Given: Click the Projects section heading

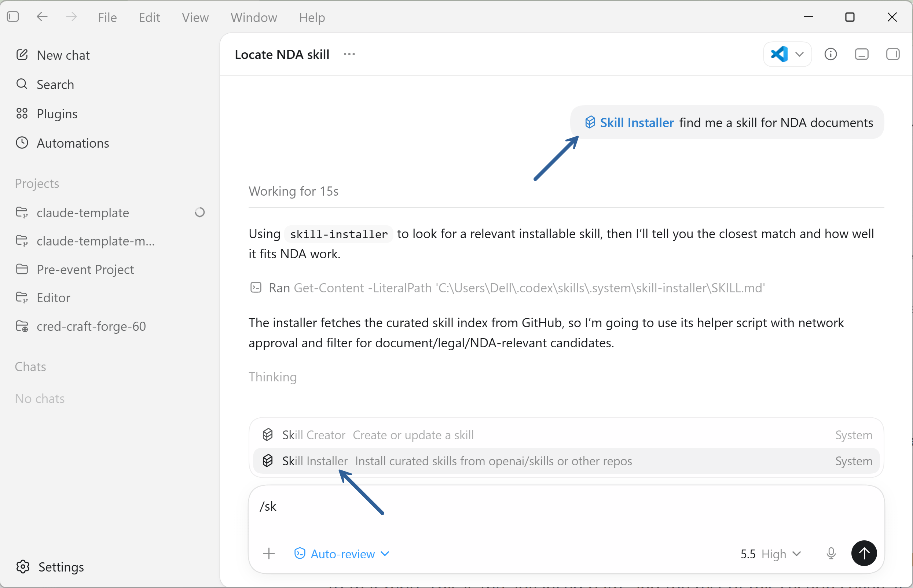Looking at the screenshot, I should click(37, 184).
